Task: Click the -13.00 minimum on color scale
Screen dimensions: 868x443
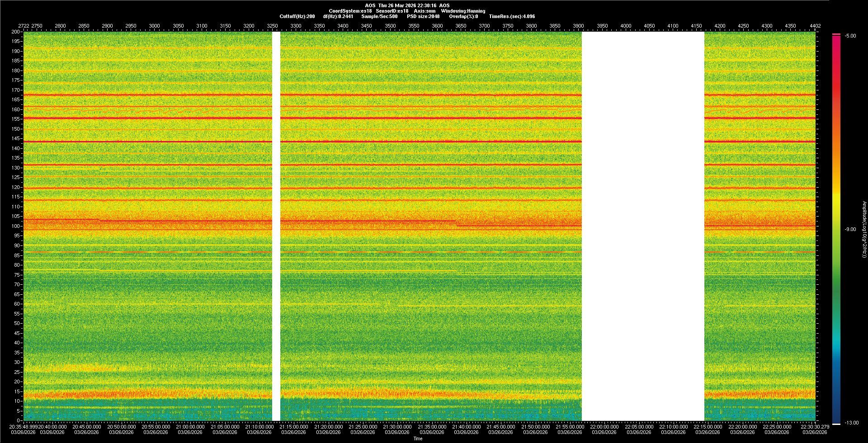Action: 851,423
